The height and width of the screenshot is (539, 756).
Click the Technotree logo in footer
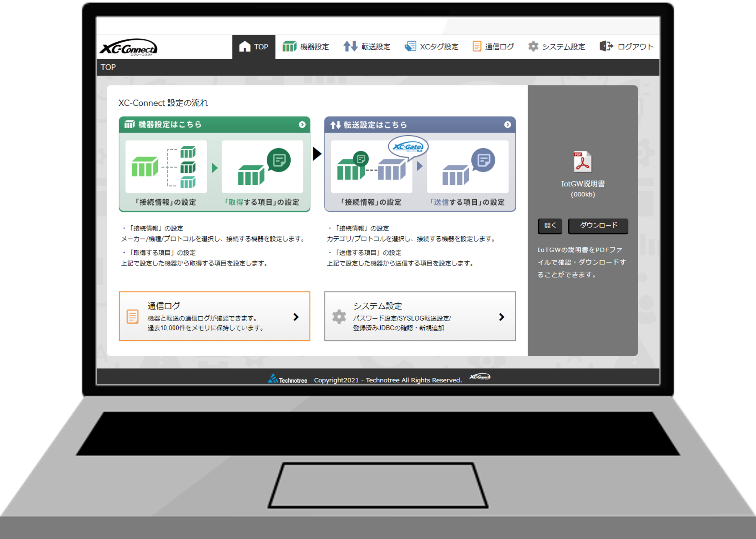pyautogui.click(x=287, y=379)
